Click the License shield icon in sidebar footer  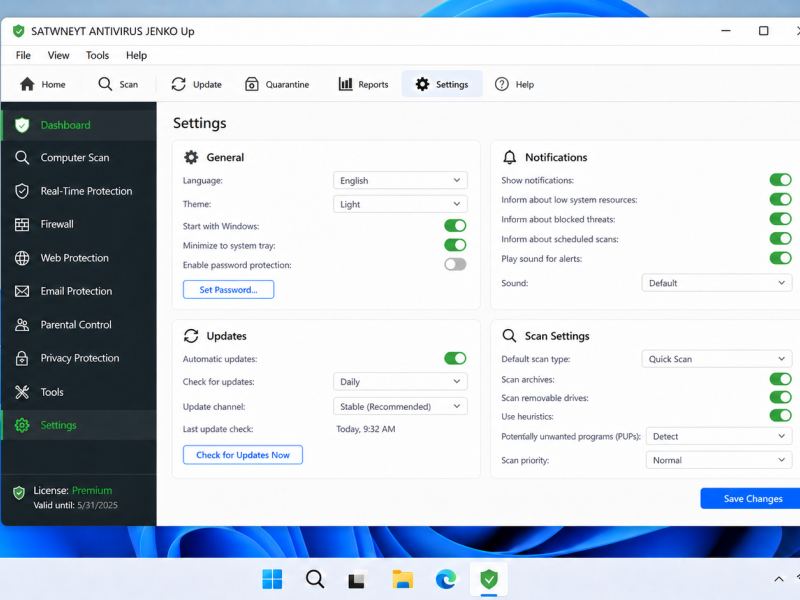click(19, 493)
